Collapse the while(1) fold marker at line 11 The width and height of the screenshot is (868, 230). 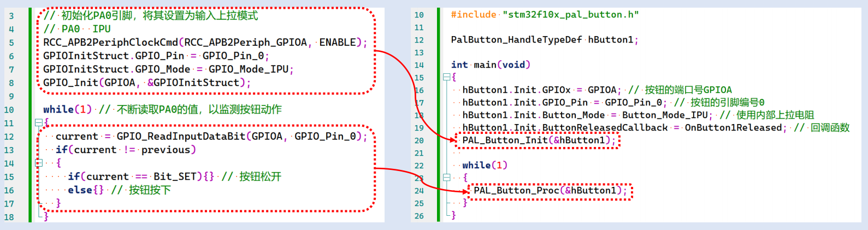38,123
